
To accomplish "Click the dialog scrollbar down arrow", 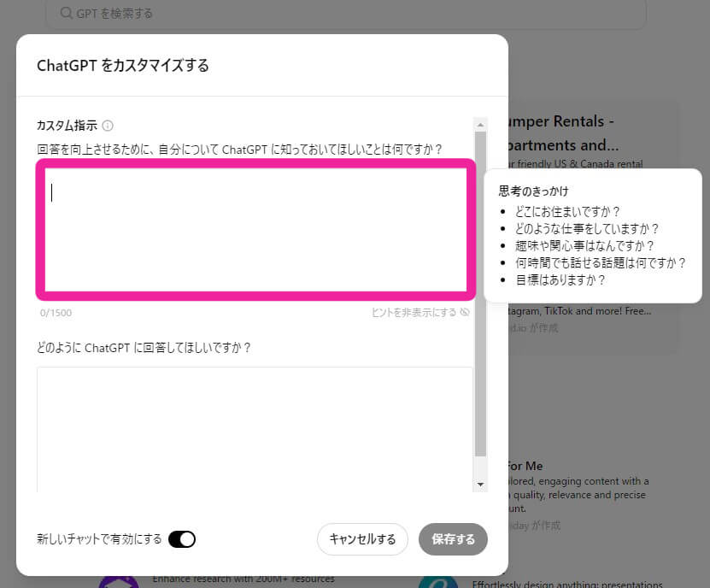I will tap(480, 485).
